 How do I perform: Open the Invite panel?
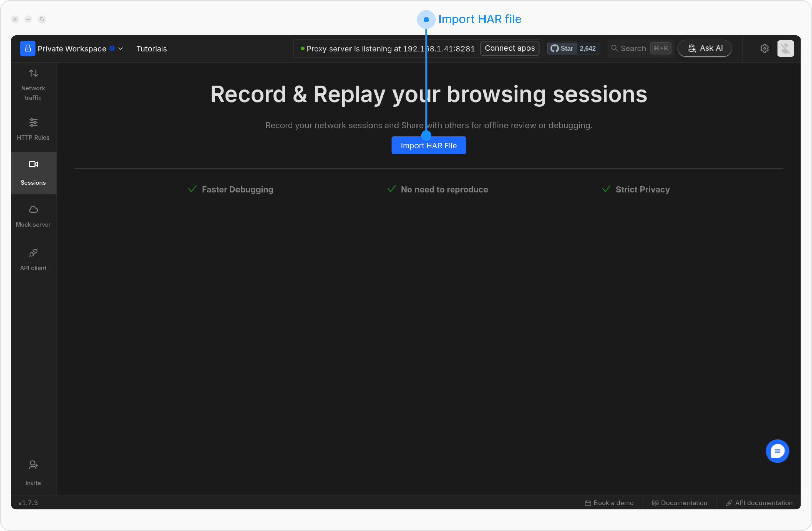[33, 472]
